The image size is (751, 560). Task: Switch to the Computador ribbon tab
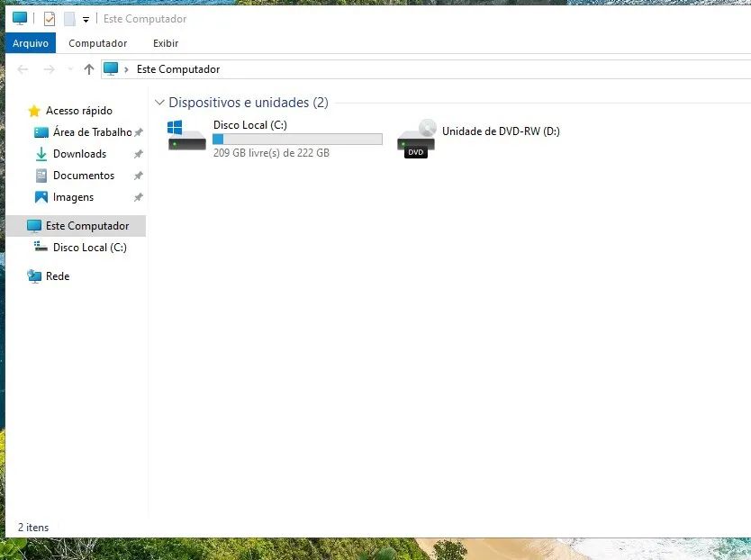(x=98, y=43)
